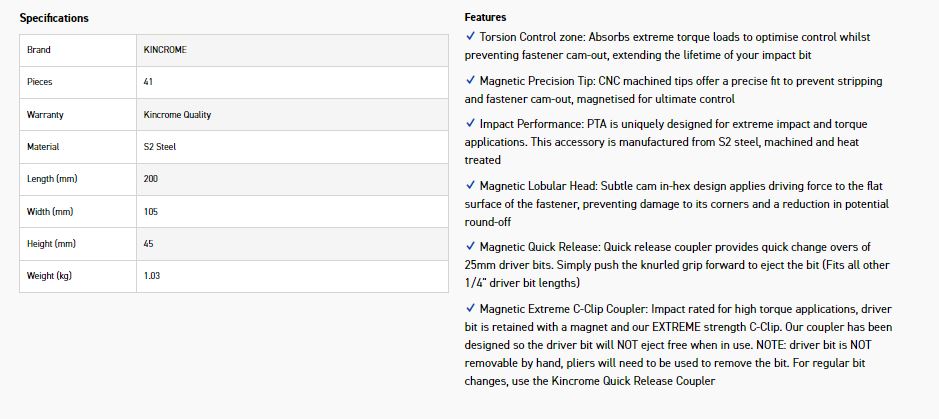Click the Features heading
The image size is (939, 419).
pyautogui.click(x=485, y=17)
